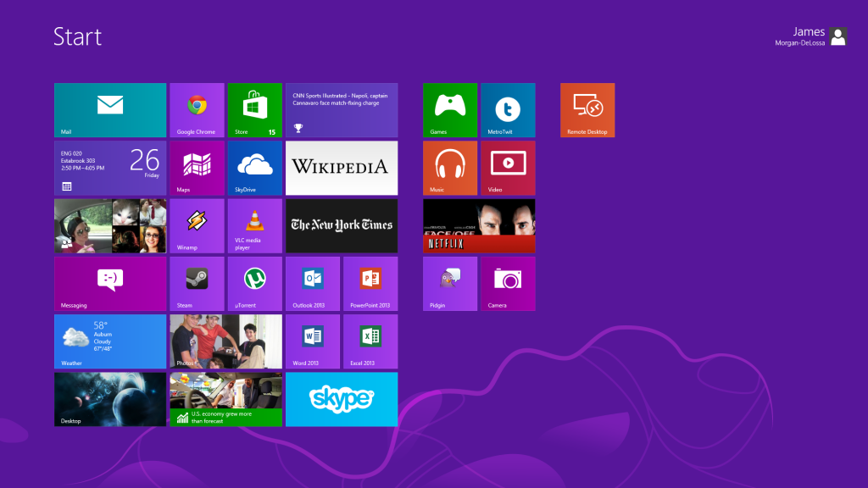The width and height of the screenshot is (868, 488).
Task: Open the Maps tile
Action: pyautogui.click(x=197, y=169)
